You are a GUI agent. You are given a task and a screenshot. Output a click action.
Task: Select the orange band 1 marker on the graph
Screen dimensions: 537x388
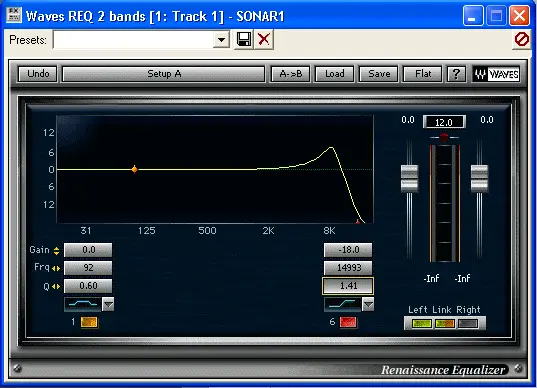(135, 169)
